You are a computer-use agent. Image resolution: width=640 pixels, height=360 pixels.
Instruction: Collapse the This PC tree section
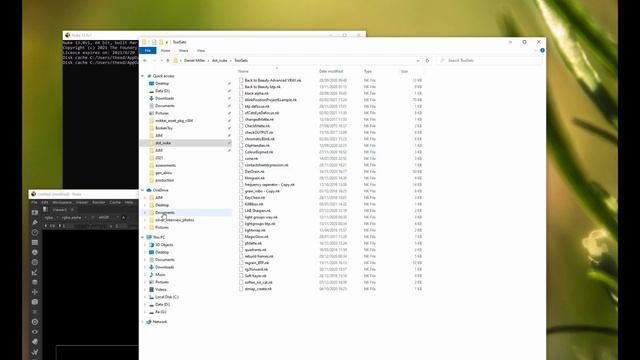(142, 237)
